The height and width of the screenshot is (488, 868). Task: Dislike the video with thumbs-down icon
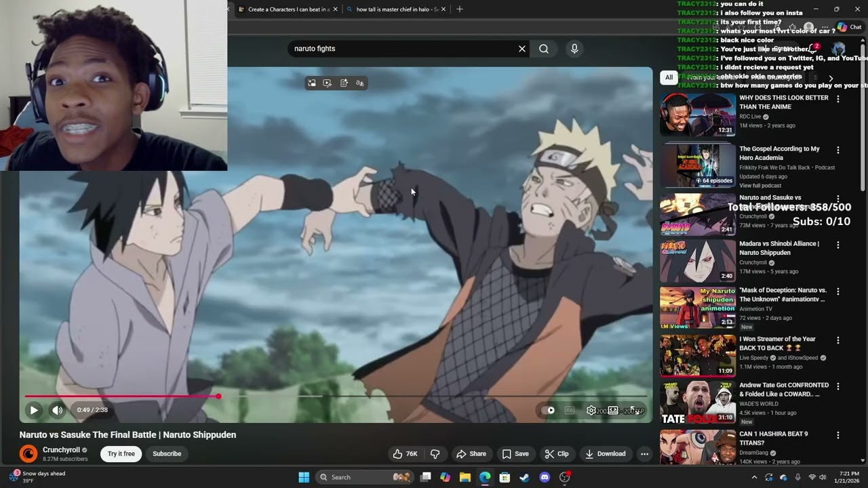point(435,454)
